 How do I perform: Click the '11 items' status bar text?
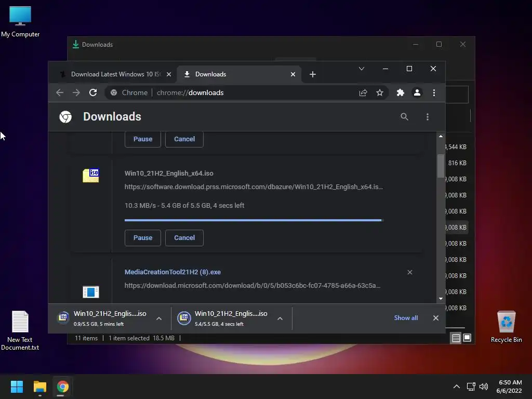tap(86, 338)
